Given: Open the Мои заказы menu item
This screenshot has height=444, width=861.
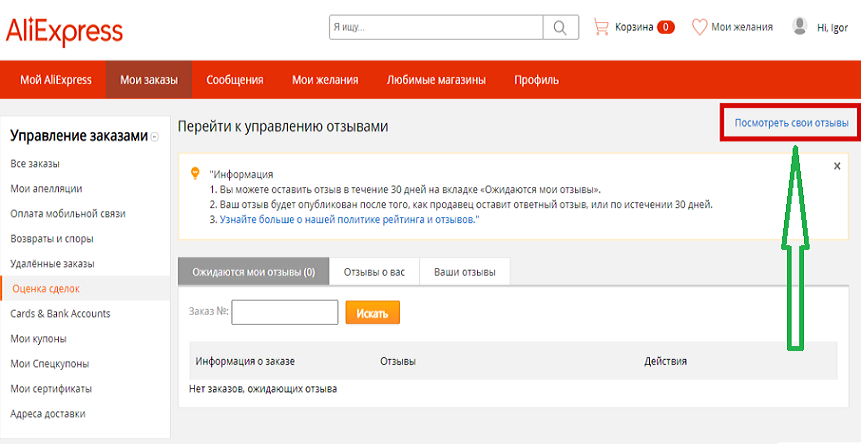Looking at the screenshot, I should pos(149,80).
